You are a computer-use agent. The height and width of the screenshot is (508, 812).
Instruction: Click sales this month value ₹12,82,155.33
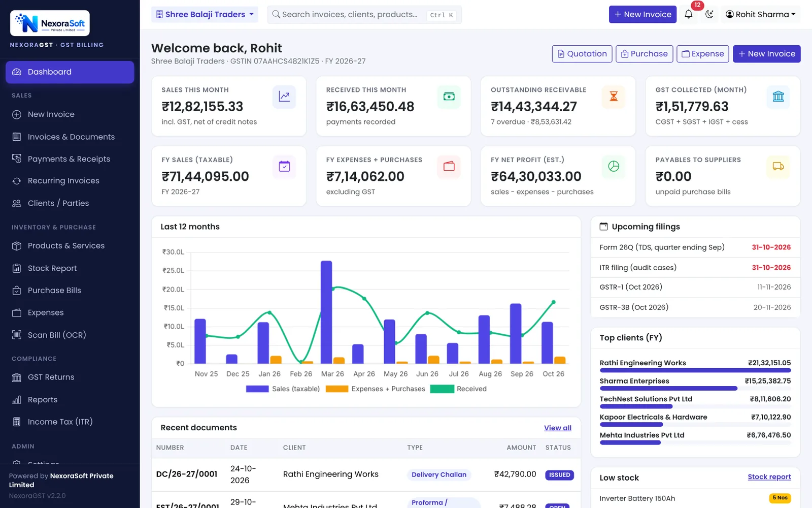202,107
